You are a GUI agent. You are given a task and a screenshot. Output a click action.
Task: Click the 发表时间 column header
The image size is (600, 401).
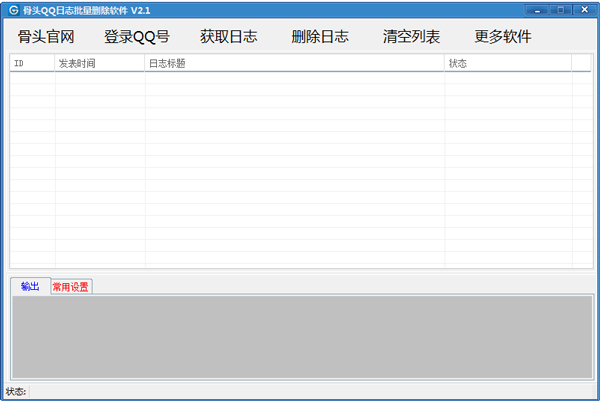(100, 63)
